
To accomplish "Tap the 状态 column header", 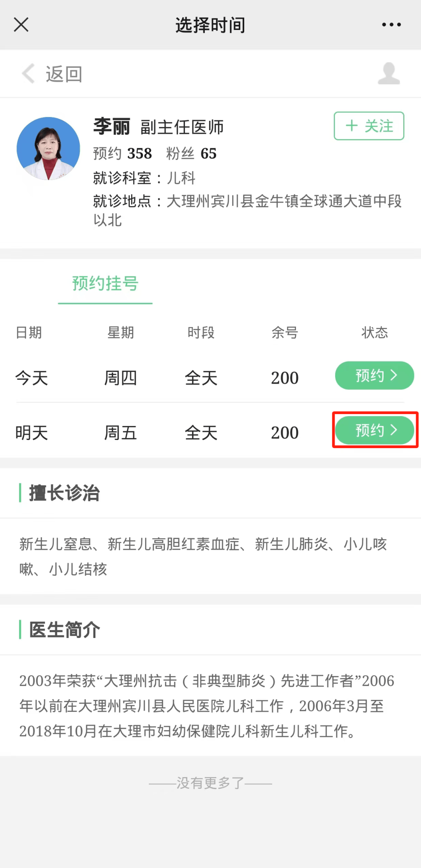I will tap(375, 332).
